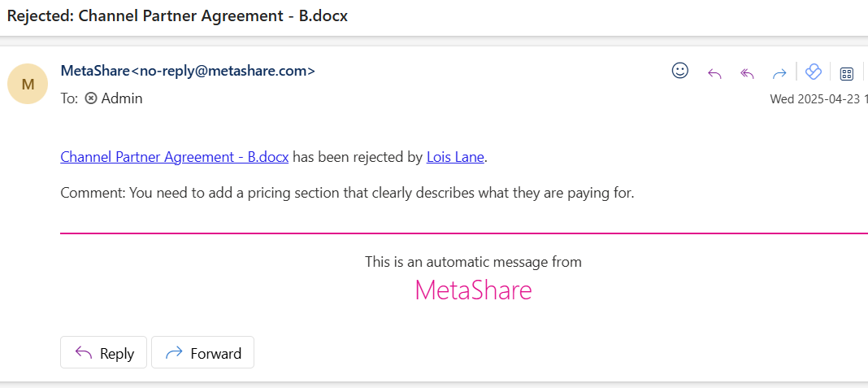Screen dimensions: 868x388
Task: Open the Channel Partner Agreement - B.docx link
Action: point(175,157)
